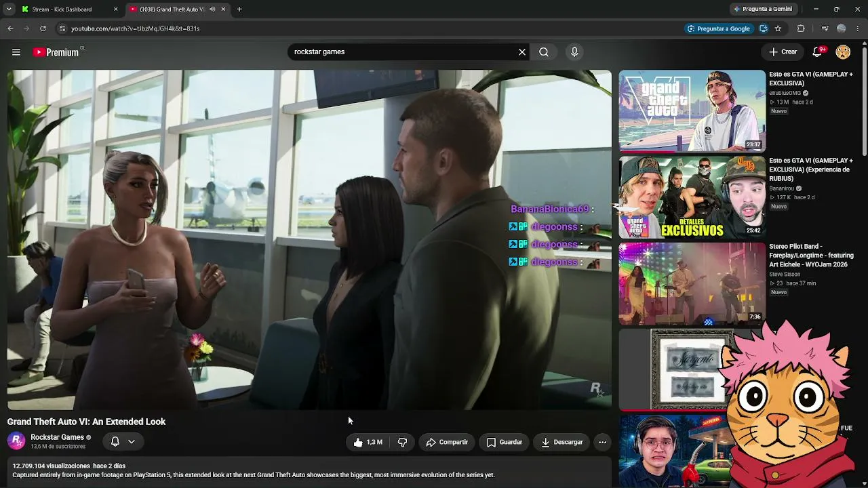Image resolution: width=868 pixels, height=488 pixels.
Task: Click the install app icon in address bar
Action: (764, 28)
